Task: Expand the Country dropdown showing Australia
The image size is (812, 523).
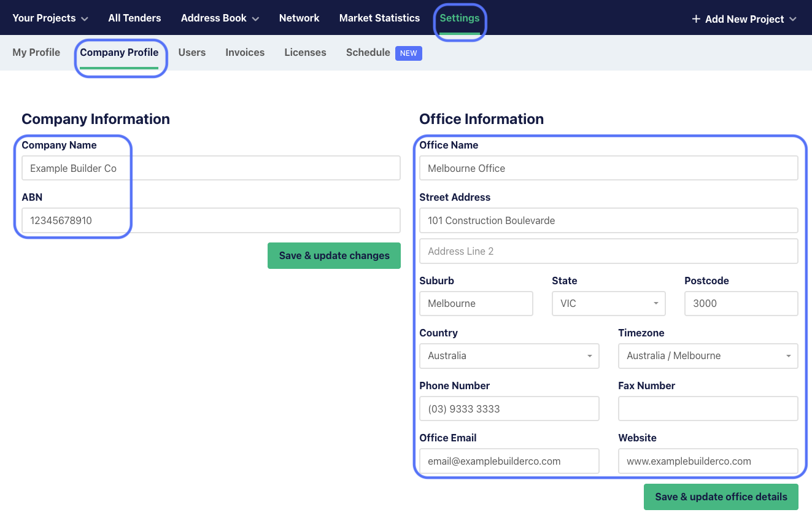Action: tap(509, 356)
